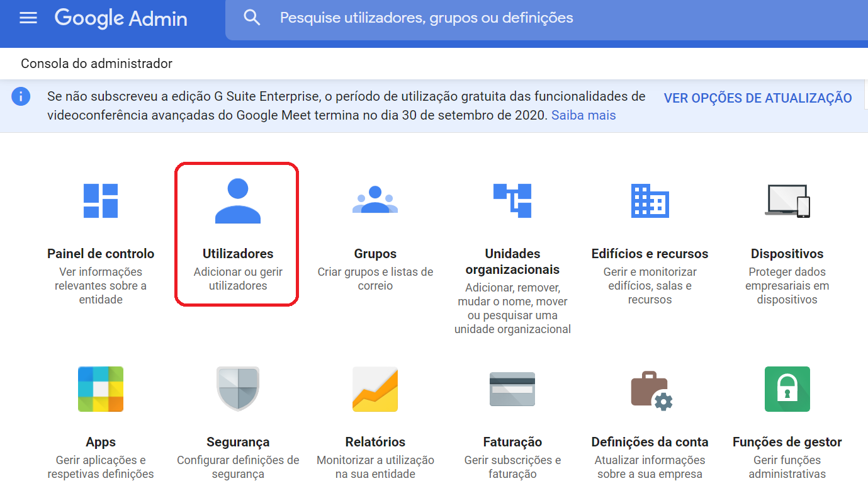This screenshot has width=868, height=493.
Task: Open the Apps colorful grid icon
Action: pyautogui.click(x=101, y=389)
